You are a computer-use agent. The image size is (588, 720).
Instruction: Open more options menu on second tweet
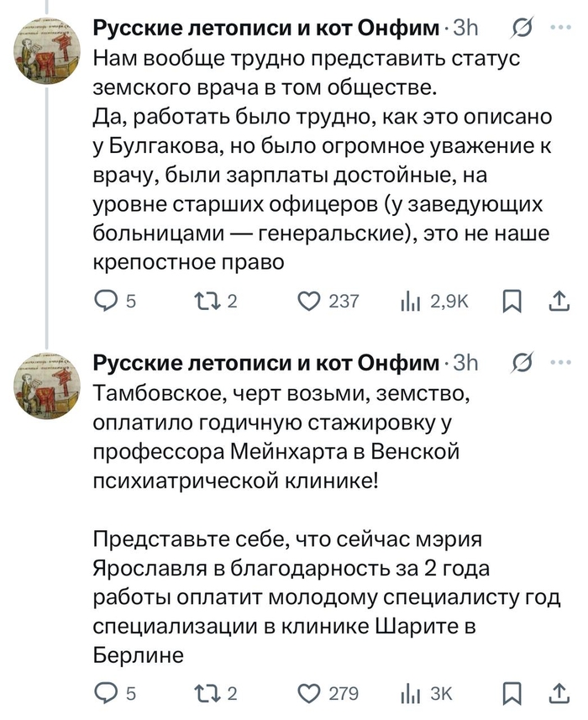559,362
